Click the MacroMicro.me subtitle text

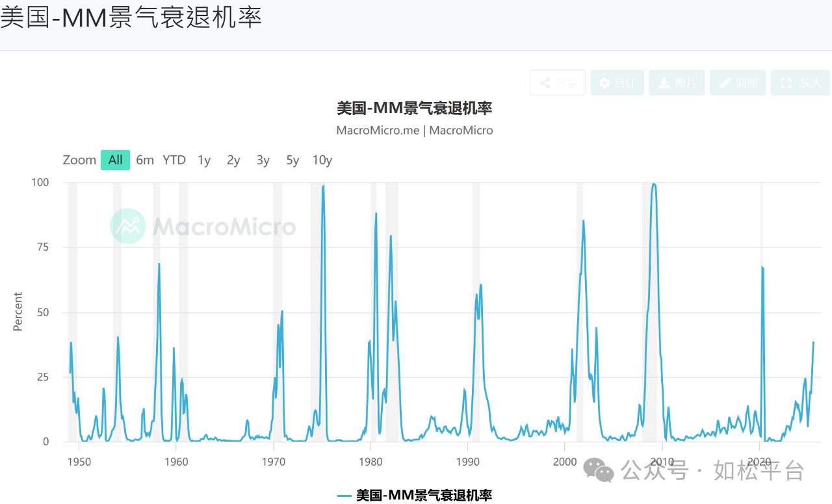378,130
